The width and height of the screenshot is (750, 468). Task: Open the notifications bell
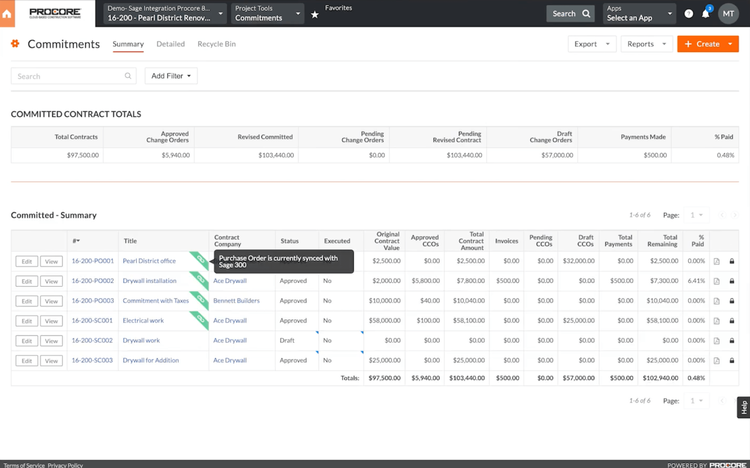(706, 14)
